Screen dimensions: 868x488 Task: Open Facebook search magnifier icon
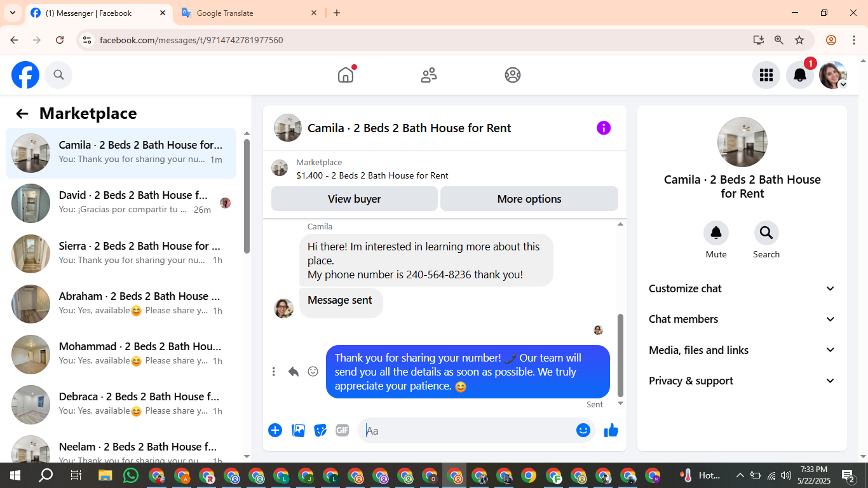click(58, 75)
